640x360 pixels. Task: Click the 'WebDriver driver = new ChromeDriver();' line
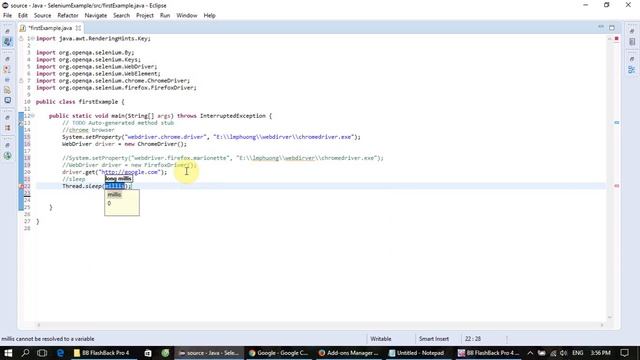pos(124,144)
